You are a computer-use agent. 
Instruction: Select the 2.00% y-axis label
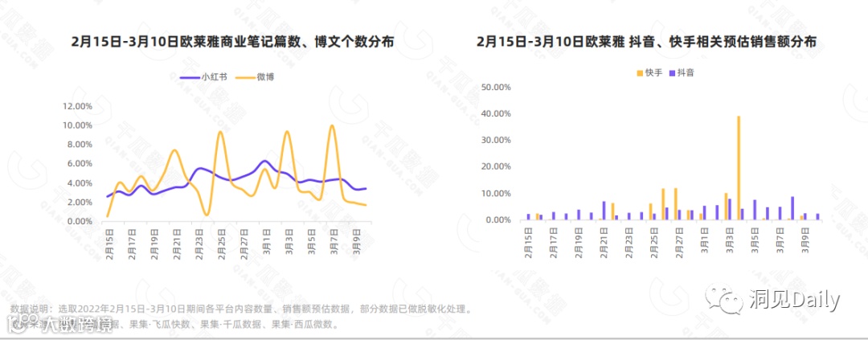(x=81, y=202)
